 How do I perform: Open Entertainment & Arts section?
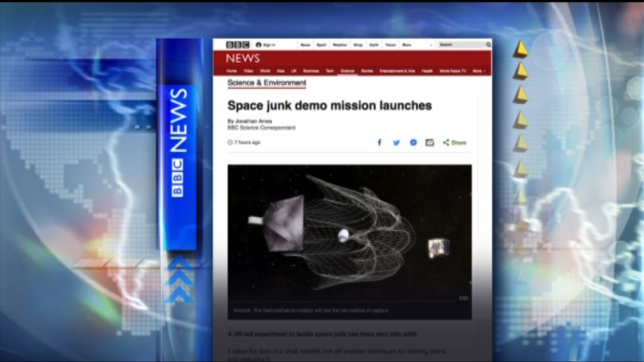pyautogui.click(x=397, y=71)
